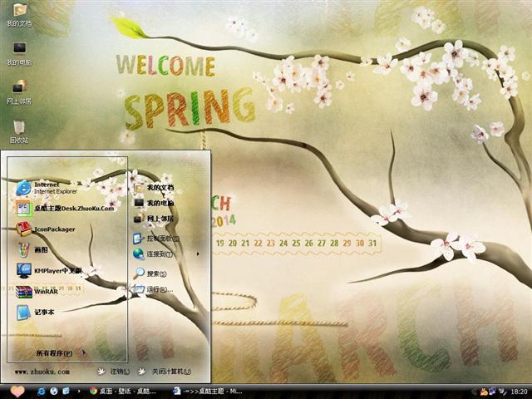Open 我的文档 in start menu right column

coord(155,187)
